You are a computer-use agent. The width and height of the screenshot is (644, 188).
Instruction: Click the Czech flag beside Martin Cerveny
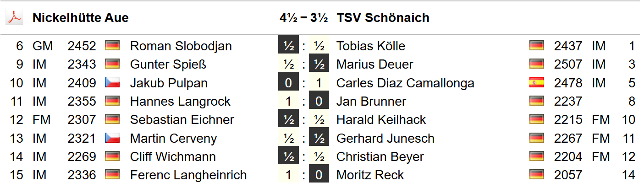click(112, 138)
